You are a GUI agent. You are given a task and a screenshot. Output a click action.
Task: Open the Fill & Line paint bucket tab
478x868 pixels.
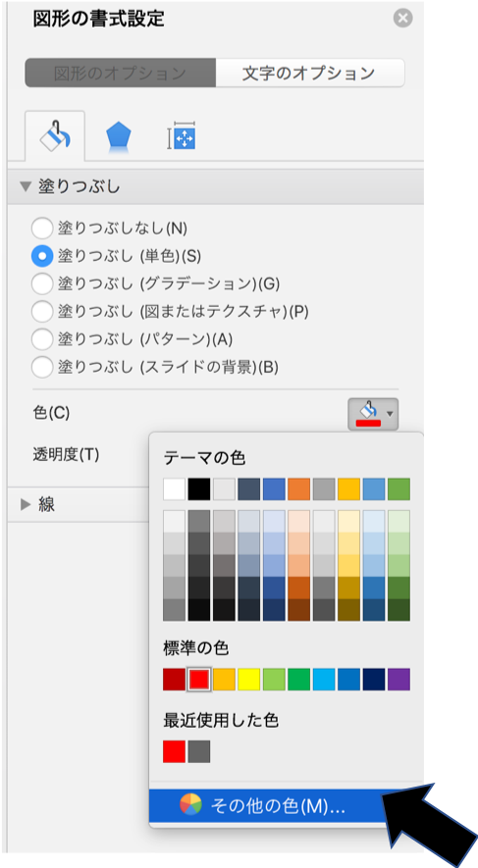click(x=55, y=136)
